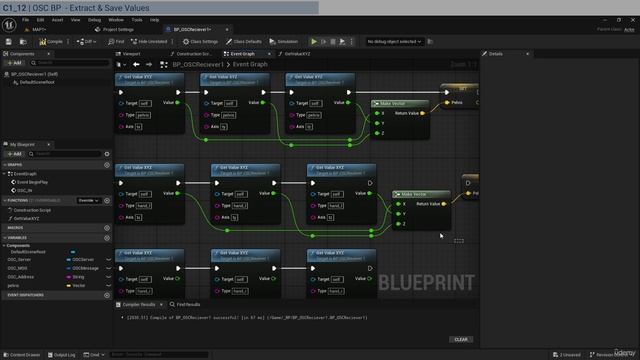Open the Help menu

[x=154, y=20]
